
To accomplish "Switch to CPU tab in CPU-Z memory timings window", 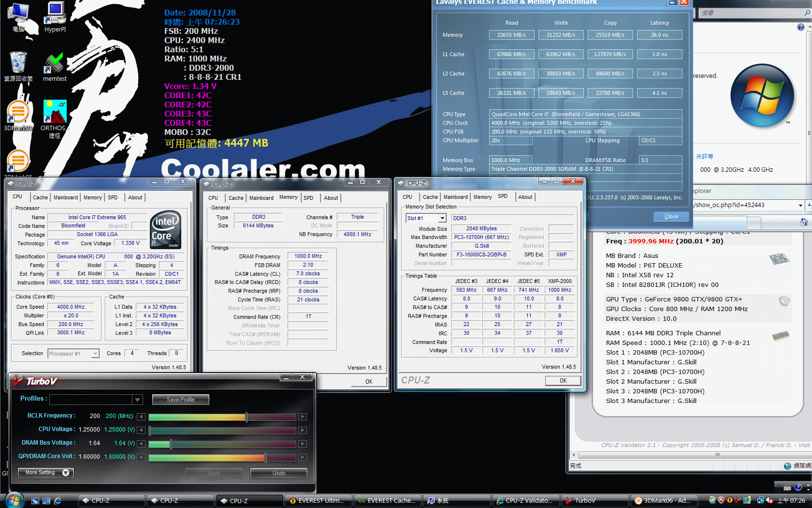I will point(213,198).
